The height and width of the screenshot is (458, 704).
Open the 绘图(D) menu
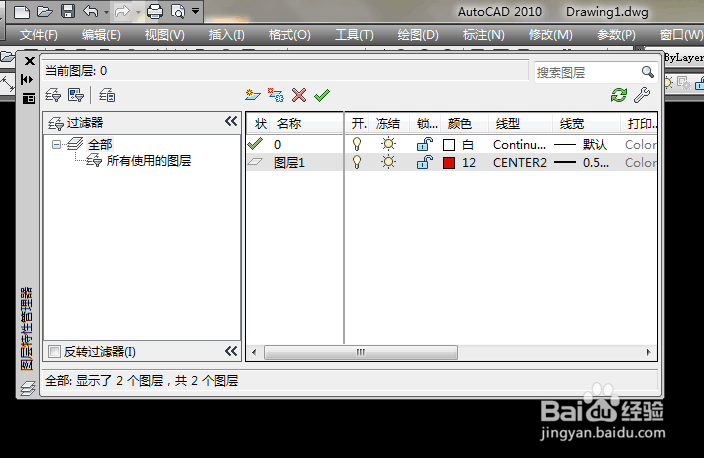(418, 35)
